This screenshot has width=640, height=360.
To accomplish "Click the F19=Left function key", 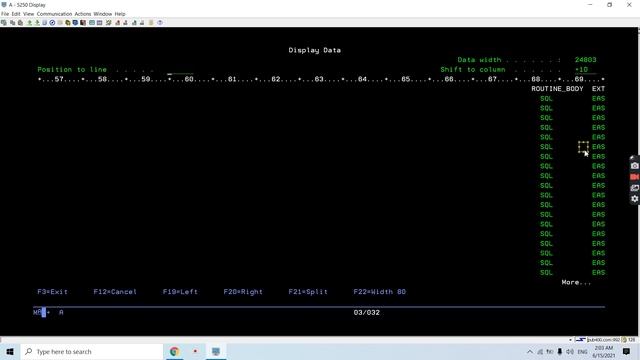I will pyautogui.click(x=180, y=292).
